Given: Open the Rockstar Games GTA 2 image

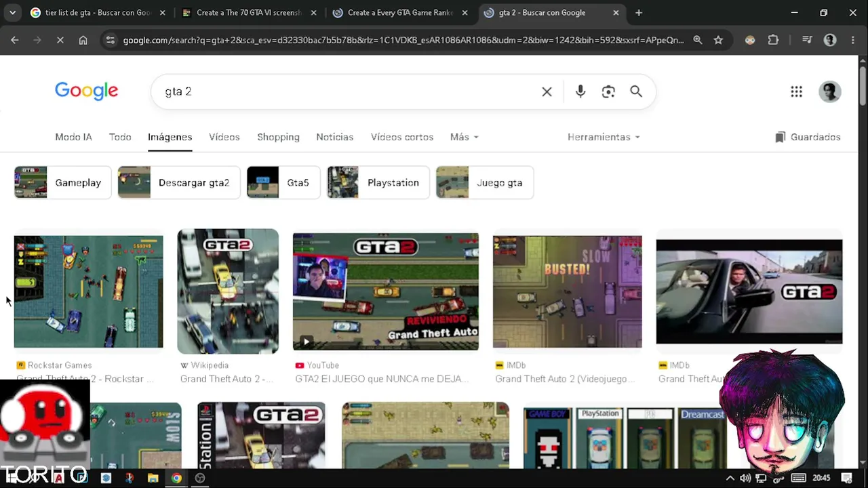Looking at the screenshot, I should click(x=89, y=291).
